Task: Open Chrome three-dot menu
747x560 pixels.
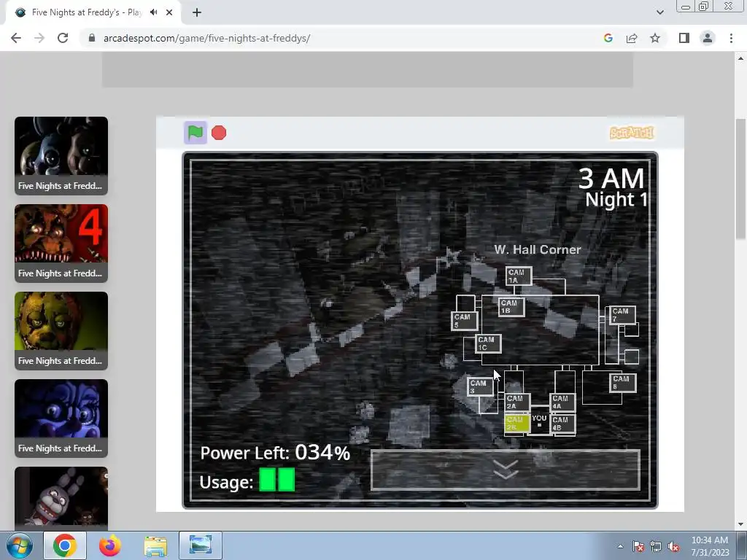Action: pos(731,38)
